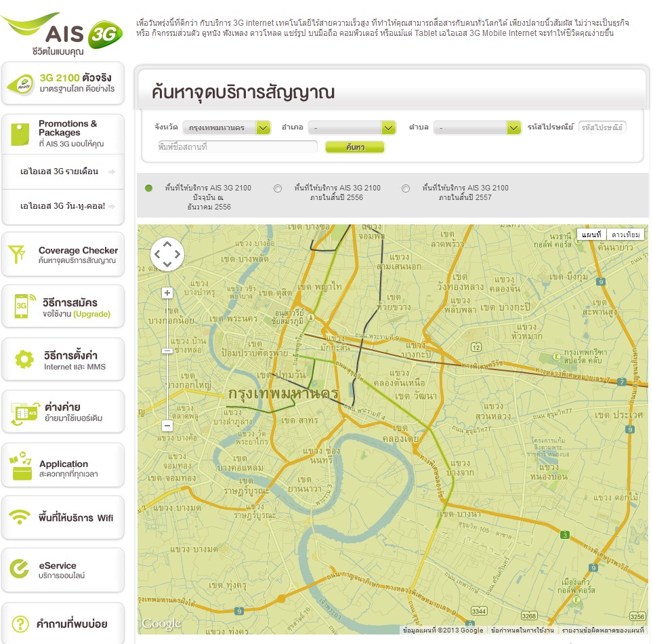The height and width of the screenshot is (644, 653).
Task: Click the green ค้นหา search button
Action: point(355,147)
